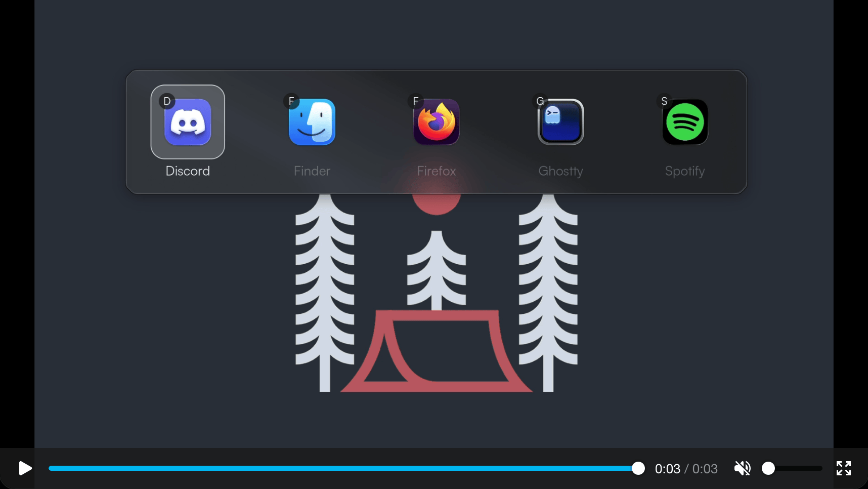Unmute the video audio
Image resolution: width=868 pixels, height=489 pixels.
point(743,468)
